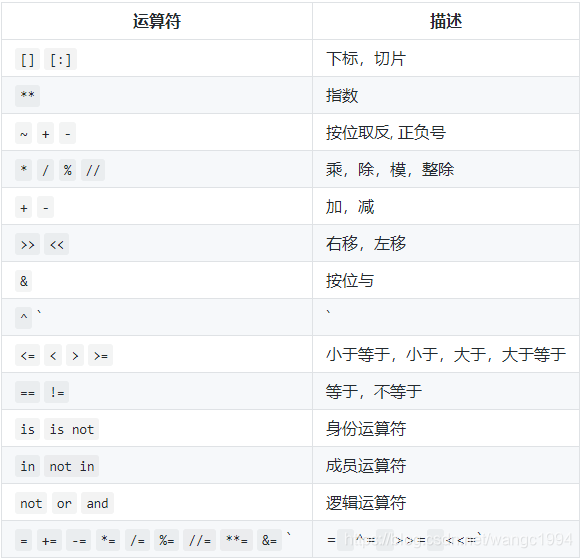Select the '/' divide operator chip

pos(46,170)
